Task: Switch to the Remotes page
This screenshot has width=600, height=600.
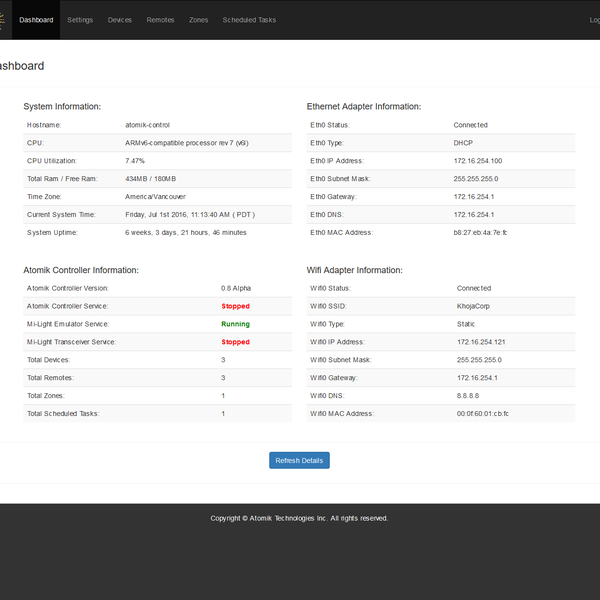Action: pos(160,20)
